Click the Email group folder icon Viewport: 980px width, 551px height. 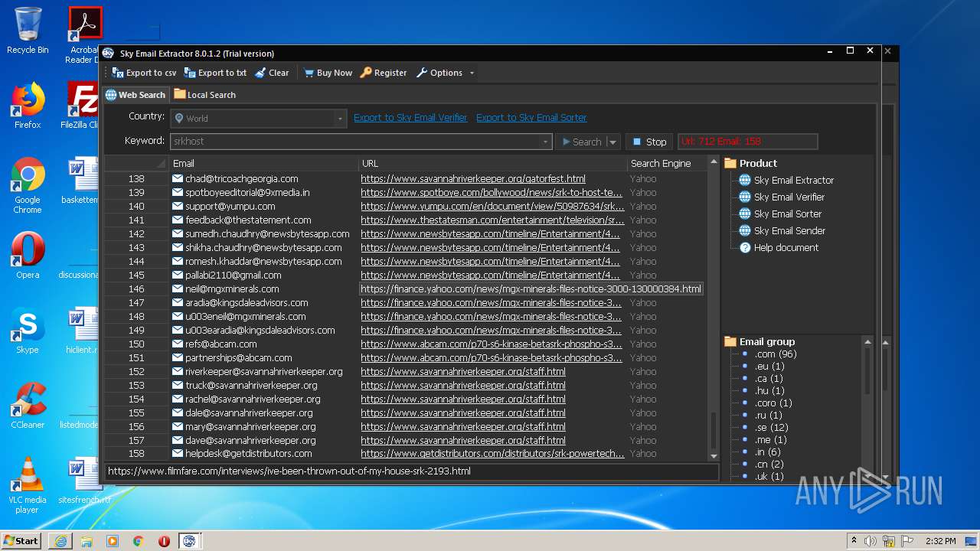click(x=730, y=341)
